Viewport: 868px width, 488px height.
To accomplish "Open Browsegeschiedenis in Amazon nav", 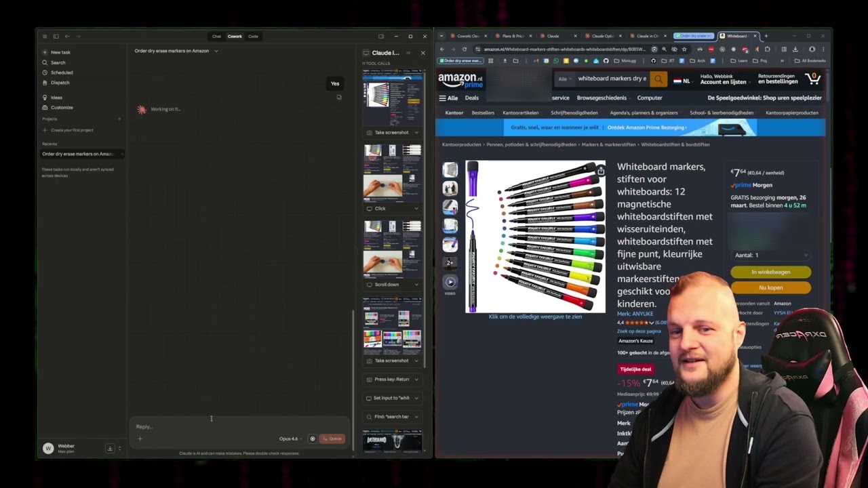I will tap(601, 98).
